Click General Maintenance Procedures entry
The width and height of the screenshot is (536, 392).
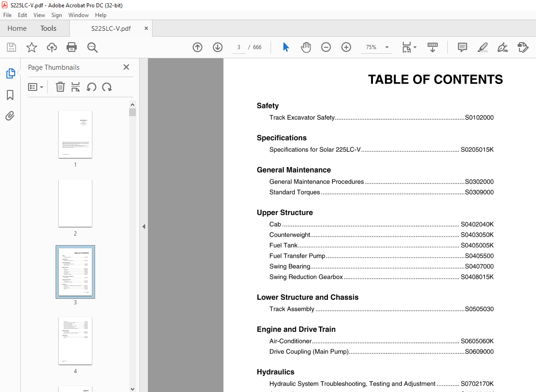point(381,182)
